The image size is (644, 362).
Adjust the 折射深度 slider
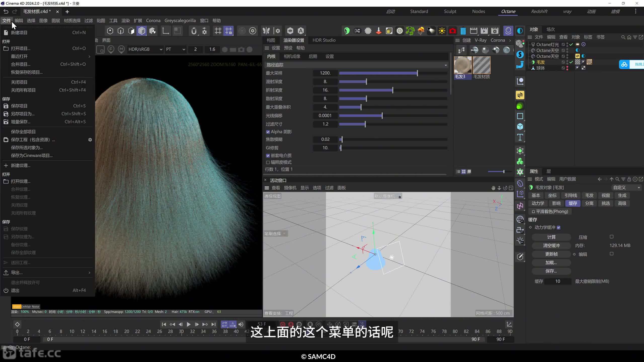[x=393, y=90]
